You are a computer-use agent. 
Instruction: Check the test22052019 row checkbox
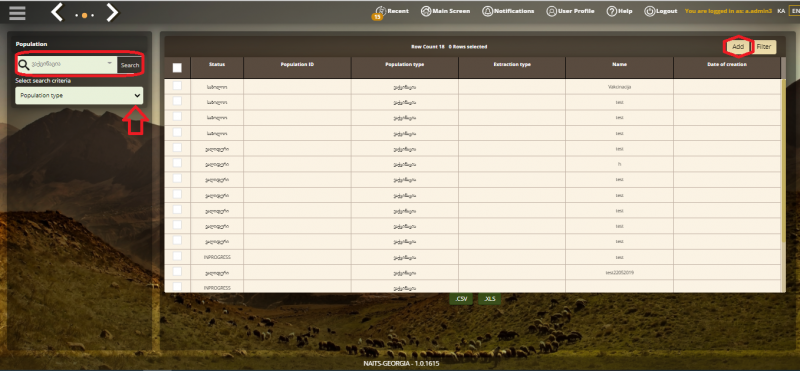click(x=177, y=271)
